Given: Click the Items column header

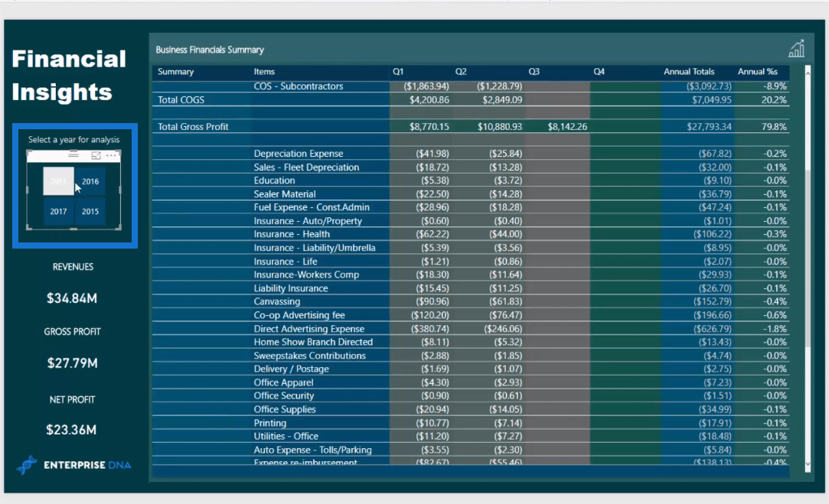Looking at the screenshot, I should coord(264,72).
